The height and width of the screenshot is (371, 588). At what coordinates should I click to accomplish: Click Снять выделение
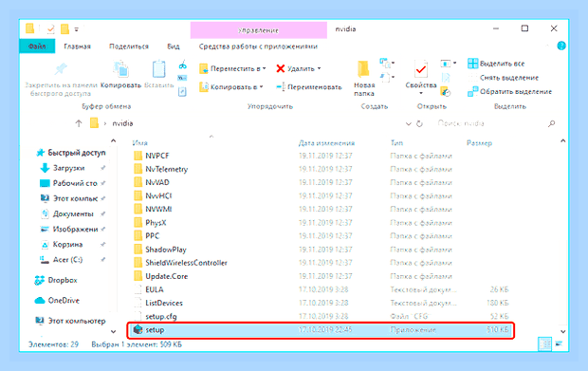(x=504, y=78)
